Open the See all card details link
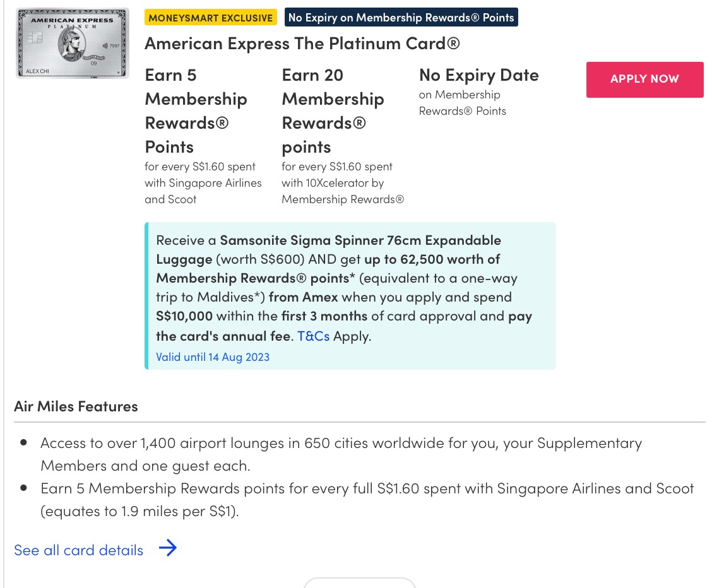 pyautogui.click(x=79, y=550)
